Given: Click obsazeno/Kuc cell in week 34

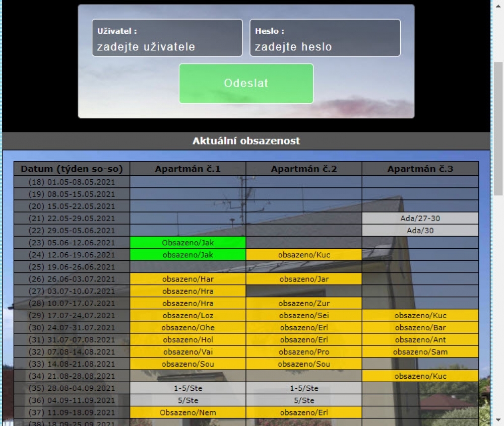Looking at the screenshot, I should (420, 376).
